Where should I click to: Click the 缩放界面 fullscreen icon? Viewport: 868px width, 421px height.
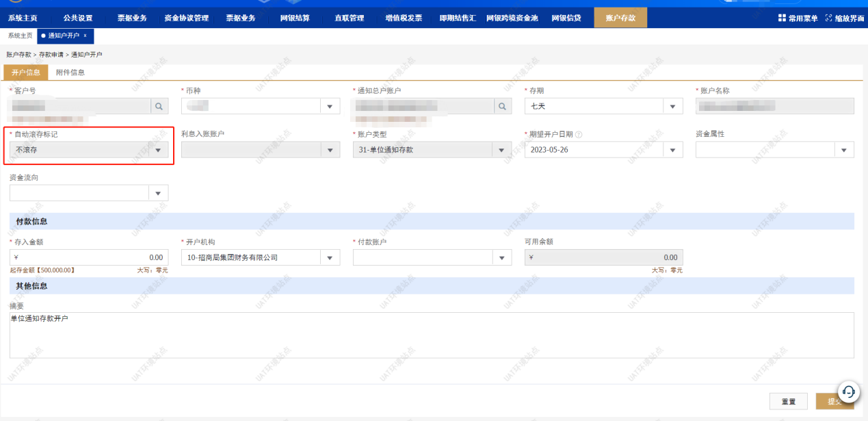[828, 18]
